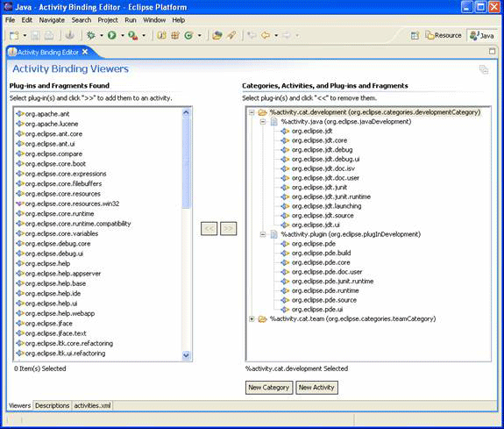
Task: Click the New Java Class icon
Action: coord(188,35)
